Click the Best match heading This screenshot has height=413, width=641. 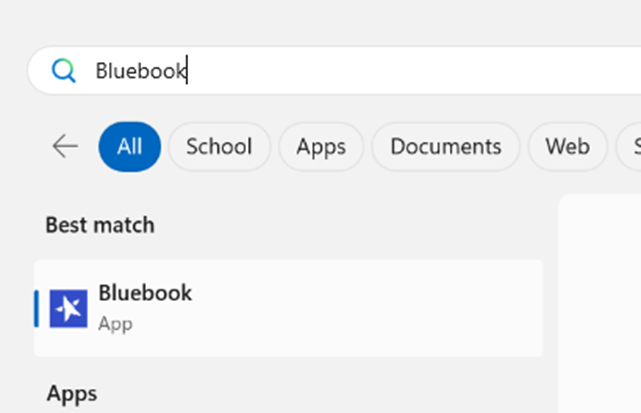(x=100, y=225)
